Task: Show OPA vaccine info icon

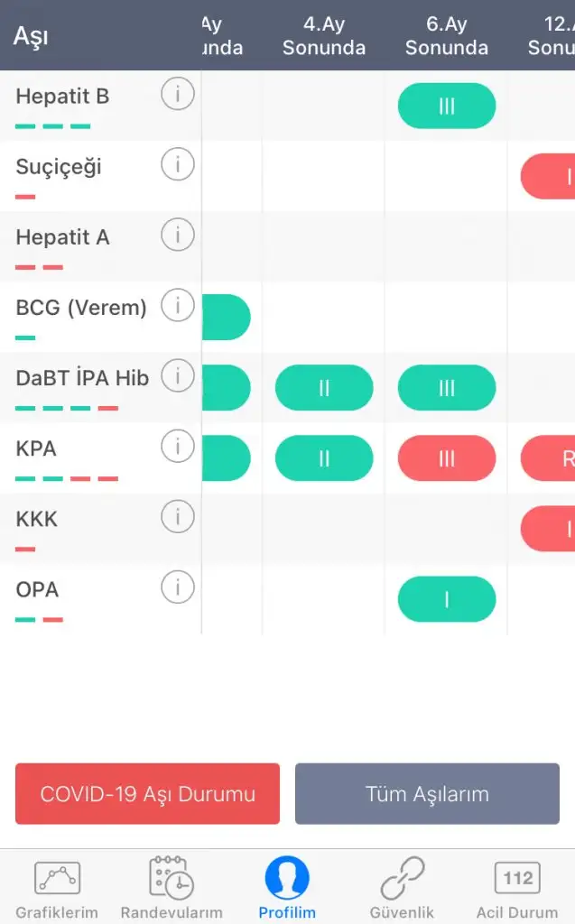Action: pyautogui.click(x=178, y=587)
